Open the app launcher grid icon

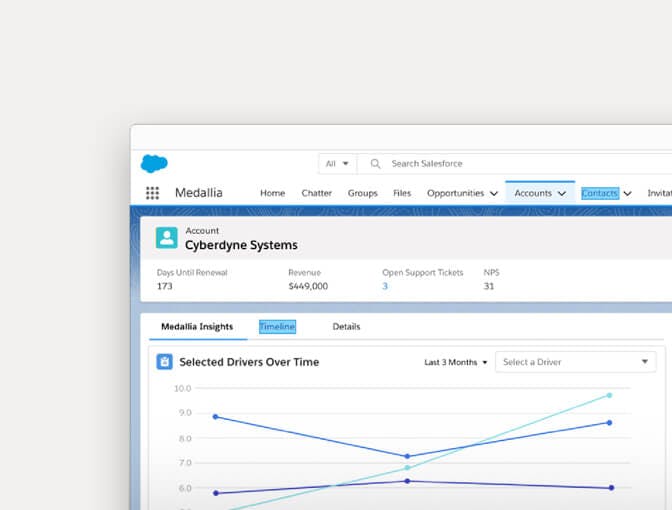(152, 193)
